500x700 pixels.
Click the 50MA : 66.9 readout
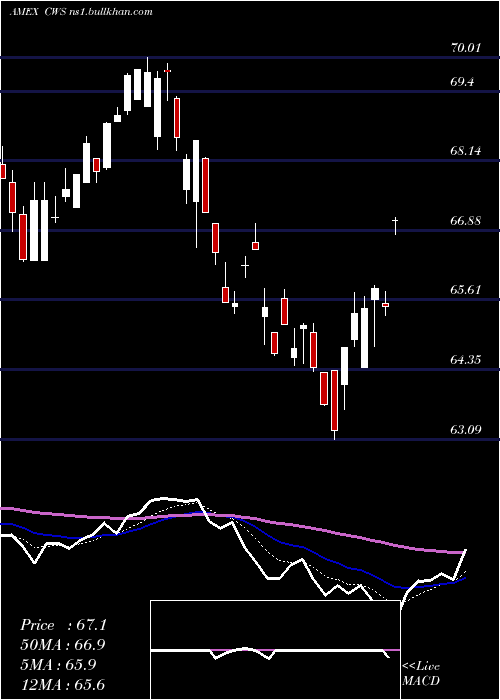pyautogui.click(x=63, y=645)
